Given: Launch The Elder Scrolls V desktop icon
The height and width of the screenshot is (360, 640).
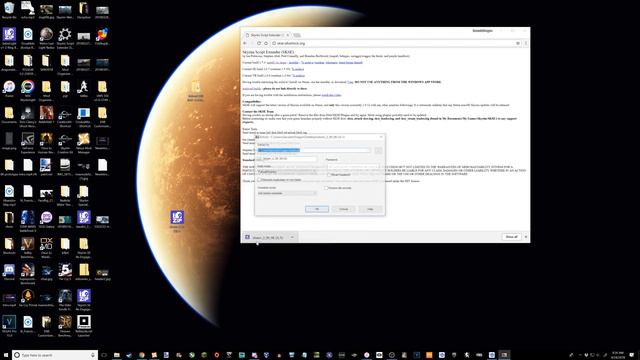Looking at the screenshot, I should tap(65, 298).
